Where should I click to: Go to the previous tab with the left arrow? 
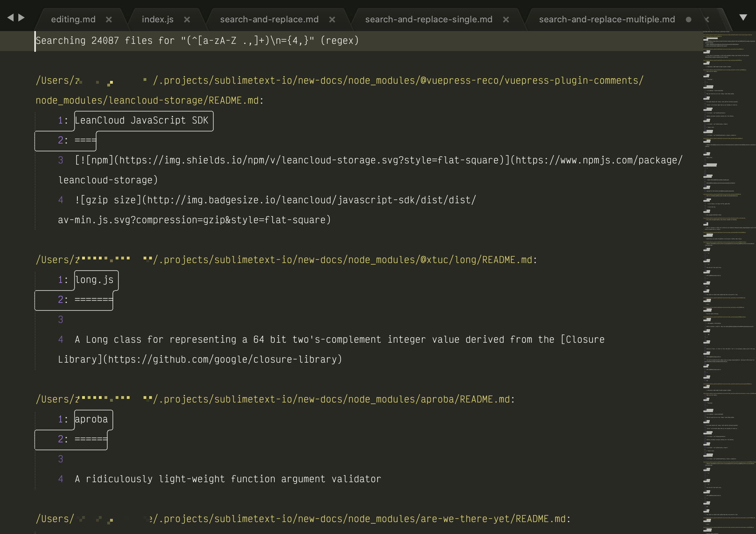(x=10, y=18)
